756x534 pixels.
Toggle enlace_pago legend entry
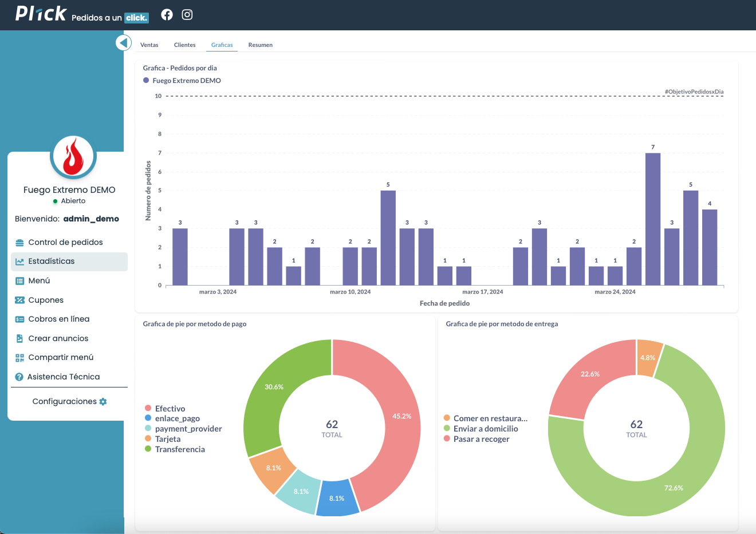[172, 418]
